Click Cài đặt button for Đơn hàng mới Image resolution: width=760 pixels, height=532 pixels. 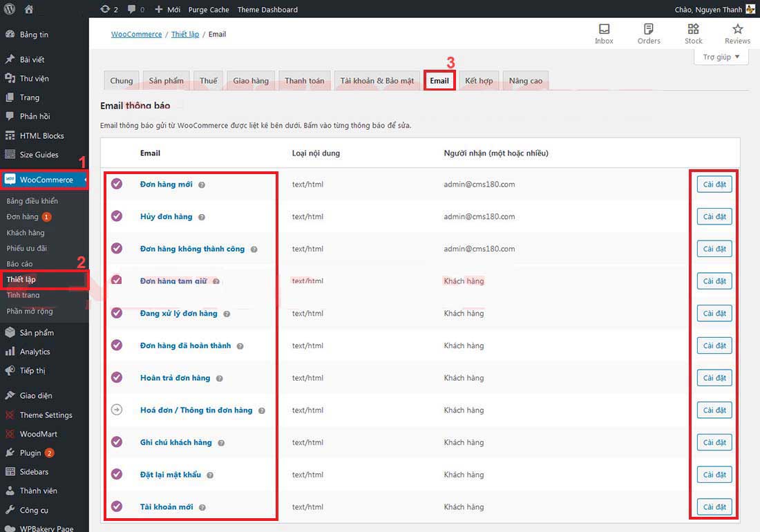pyautogui.click(x=714, y=184)
